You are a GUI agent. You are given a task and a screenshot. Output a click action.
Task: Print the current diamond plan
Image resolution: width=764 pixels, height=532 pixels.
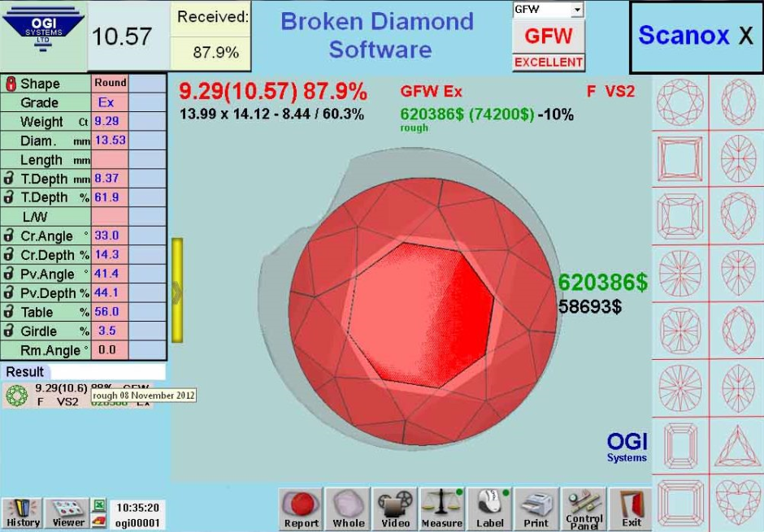(536, 508)
